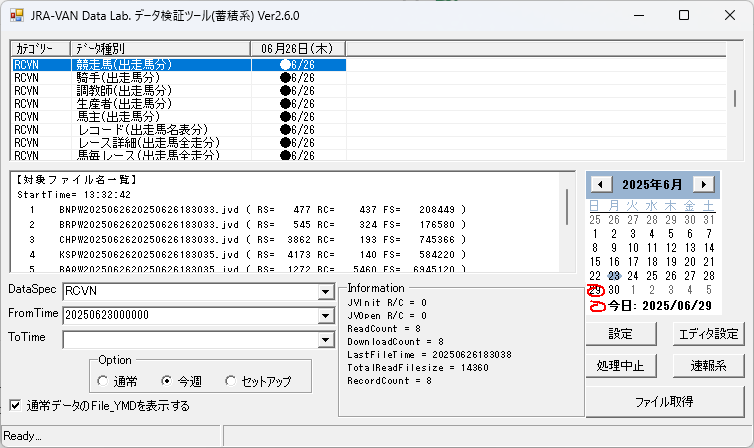Screen dimensions: 754x448
Task: Click the 設定 button
Action: click(x=621, y=334)
